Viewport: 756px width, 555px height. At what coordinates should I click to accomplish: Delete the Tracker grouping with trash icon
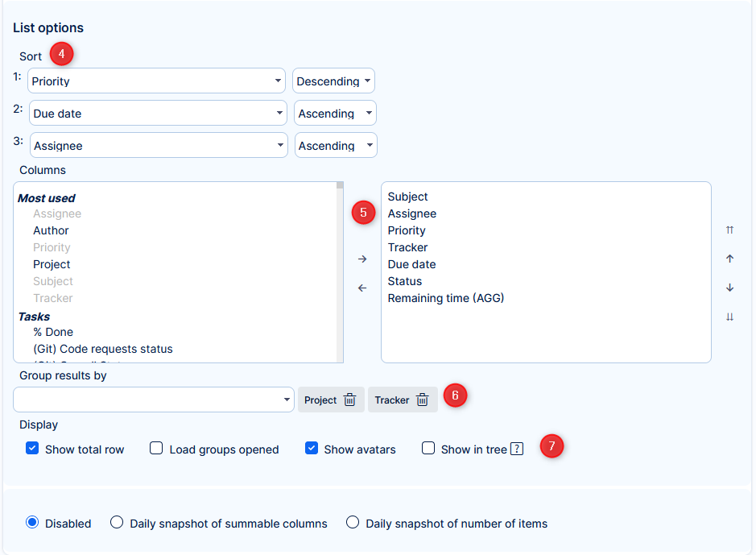pyautogui.click(x=422, y=400)
